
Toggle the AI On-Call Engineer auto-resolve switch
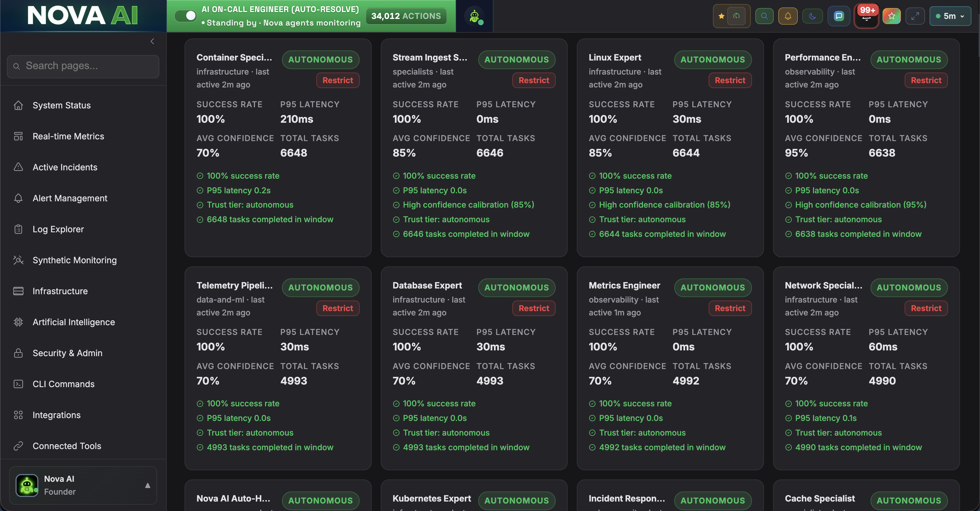pos(185,15)
